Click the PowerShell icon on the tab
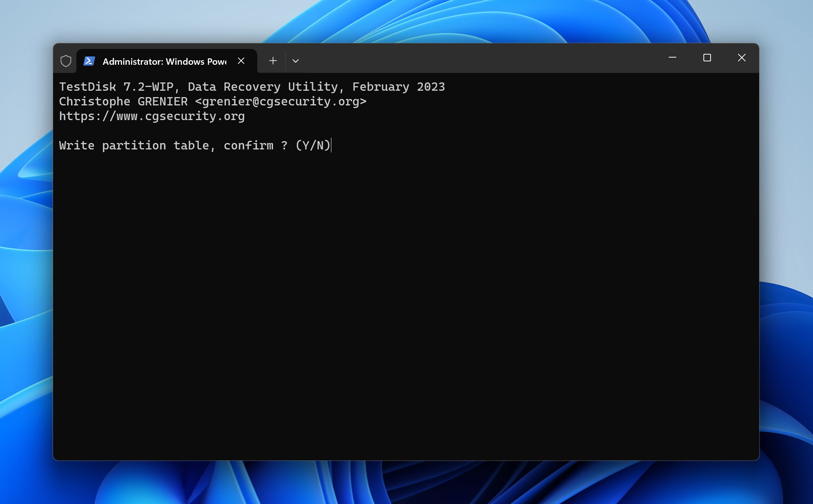 point(89,61)
